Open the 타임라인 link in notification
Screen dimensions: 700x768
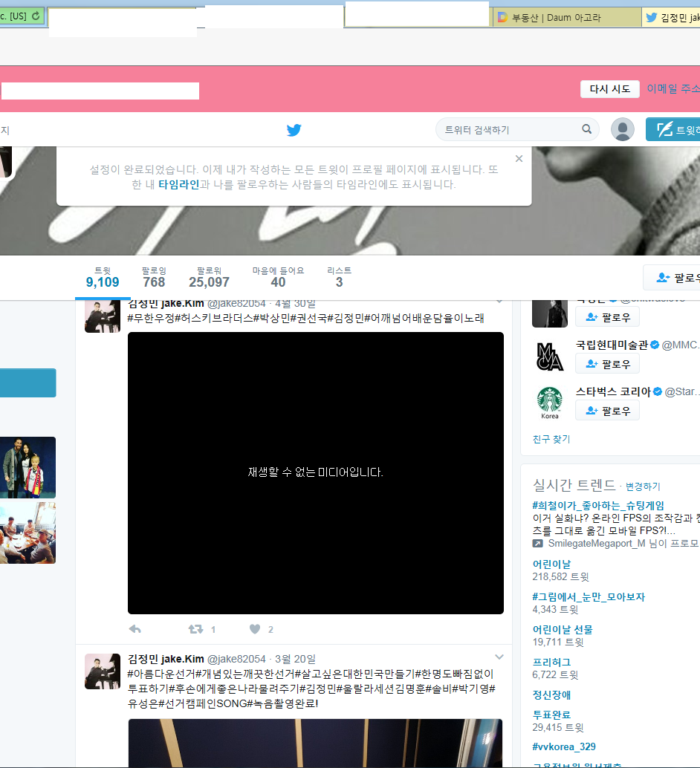tap(178, 185)
